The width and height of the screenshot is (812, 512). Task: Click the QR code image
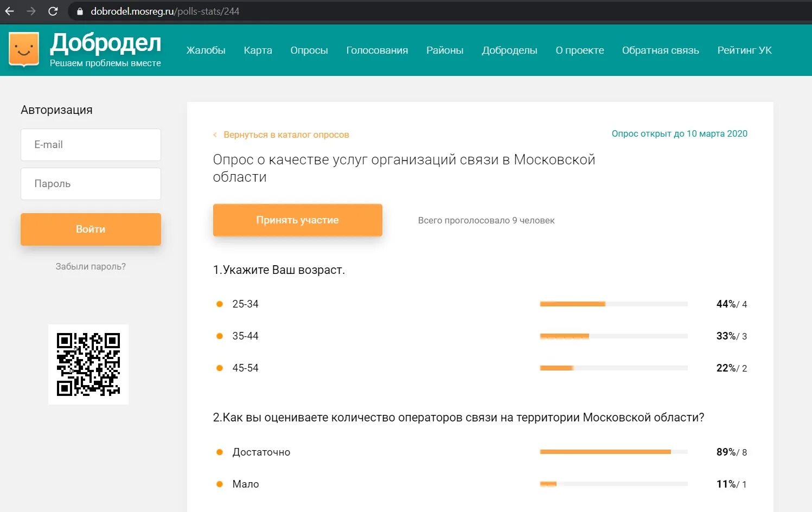88,364
